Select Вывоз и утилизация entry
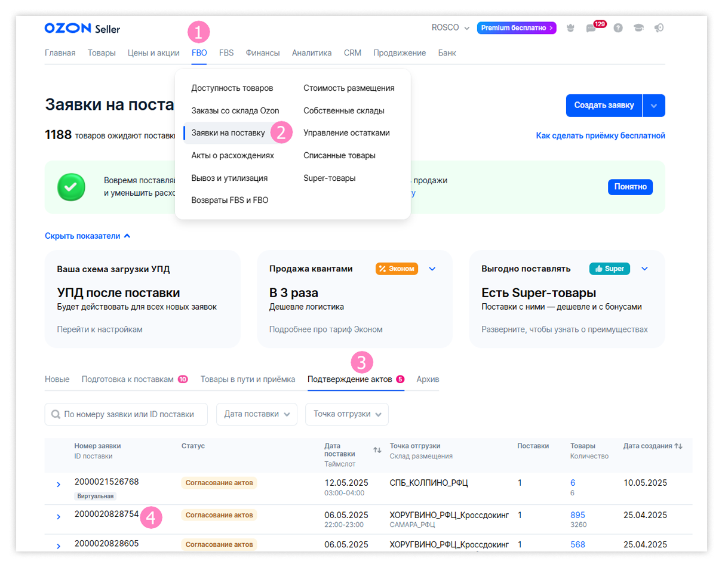728x564 pixels. coord(229,178)
